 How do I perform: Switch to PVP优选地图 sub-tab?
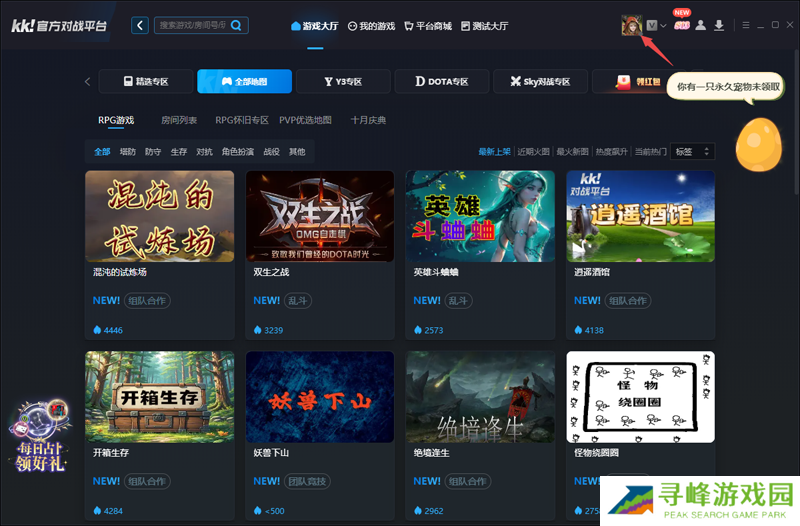pos(305,120)
